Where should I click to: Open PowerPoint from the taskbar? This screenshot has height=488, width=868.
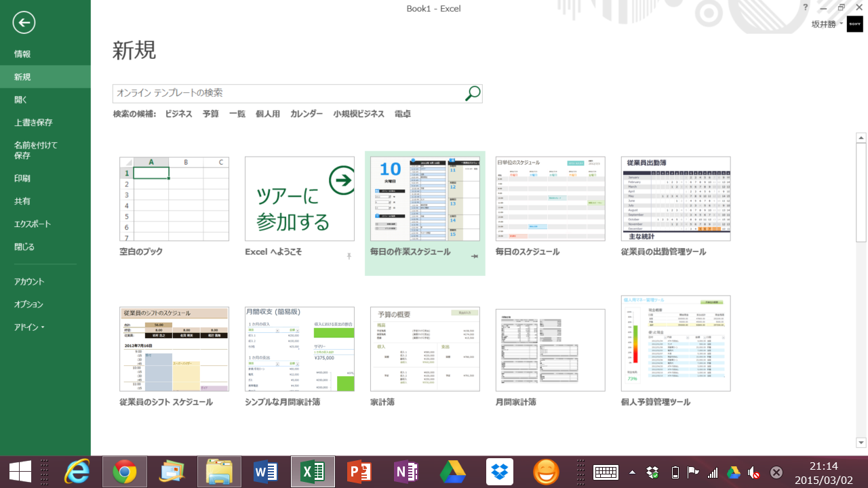click(359, 472)
